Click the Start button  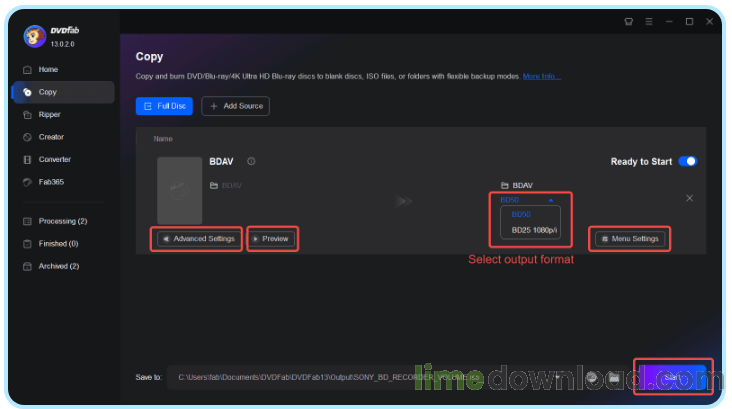click(x=672, y=376)
